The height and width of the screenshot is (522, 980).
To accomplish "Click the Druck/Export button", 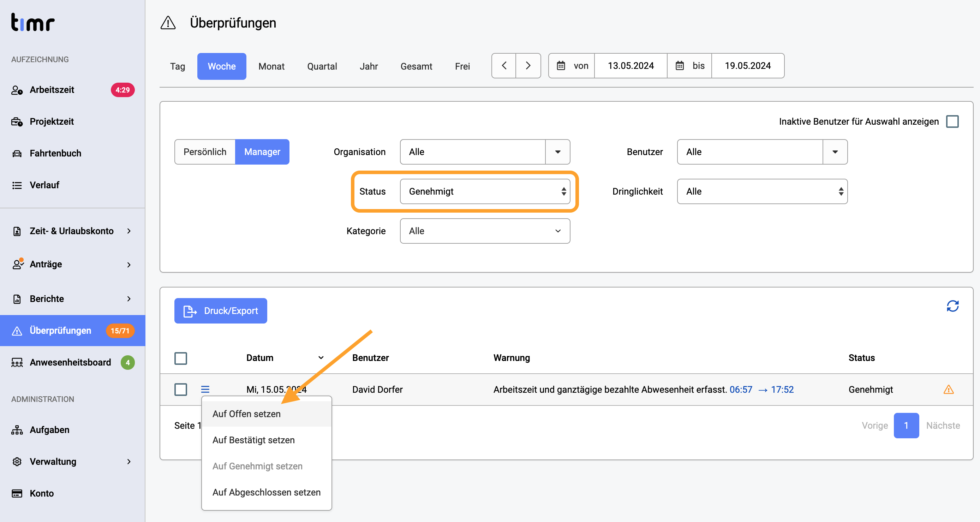I will click(221, 311).
